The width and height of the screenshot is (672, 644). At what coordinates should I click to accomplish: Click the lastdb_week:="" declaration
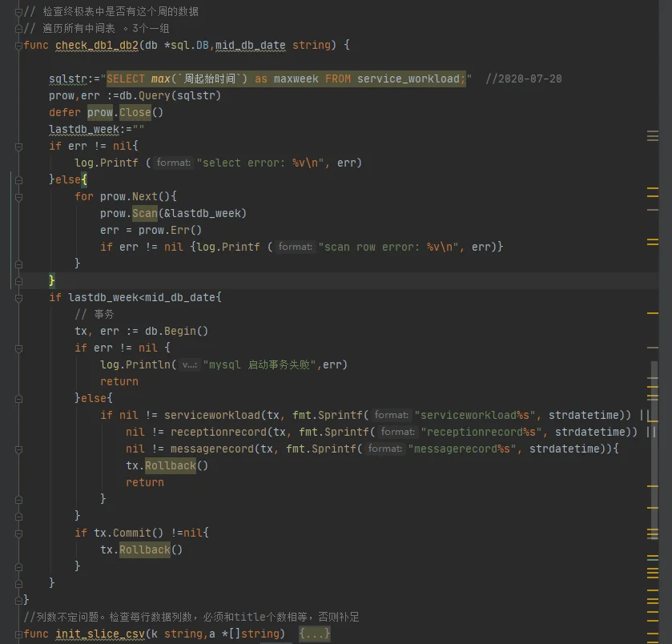tap(96, 130)
